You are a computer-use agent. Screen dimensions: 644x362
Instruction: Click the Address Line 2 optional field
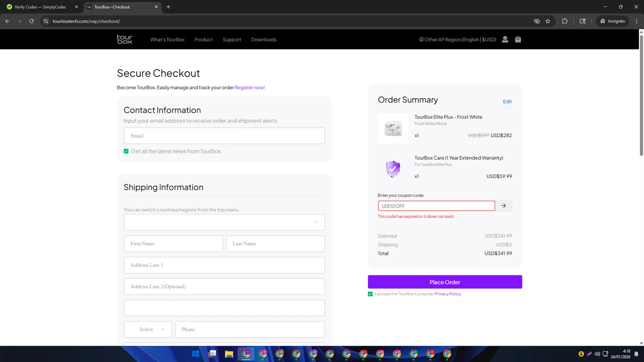click(x=224, y=287)
